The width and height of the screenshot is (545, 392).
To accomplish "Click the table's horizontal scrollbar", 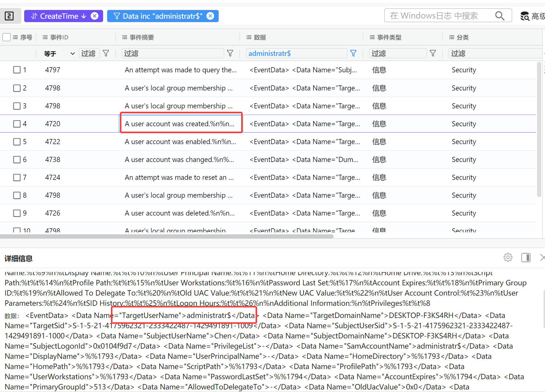I will point(167,236).
